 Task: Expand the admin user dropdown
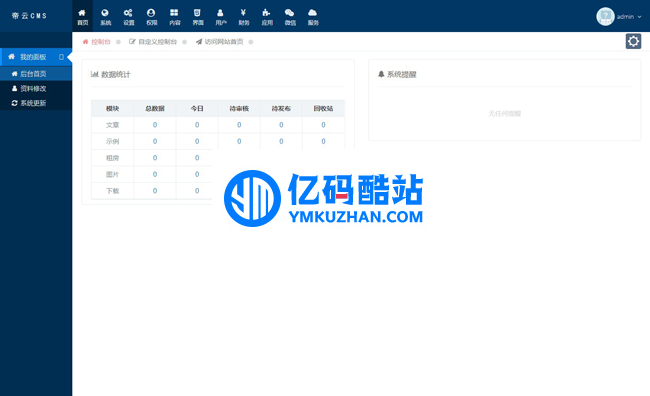(619, 17)
